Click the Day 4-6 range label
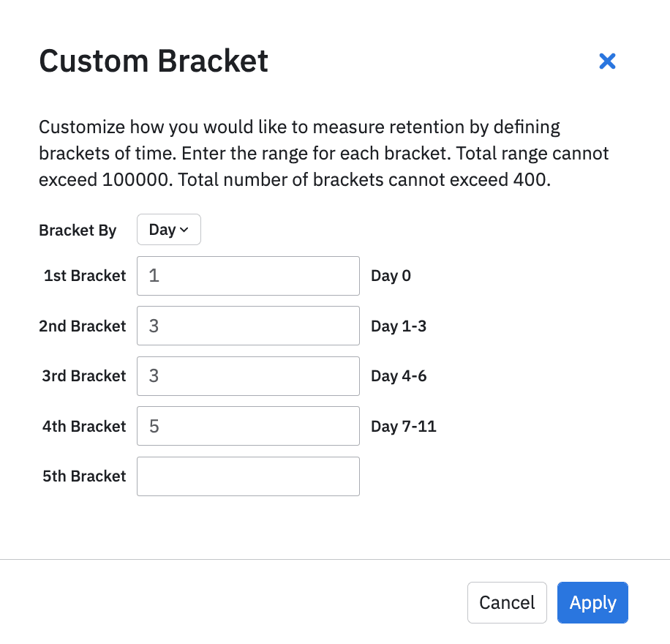 click(x=398, y=375)
